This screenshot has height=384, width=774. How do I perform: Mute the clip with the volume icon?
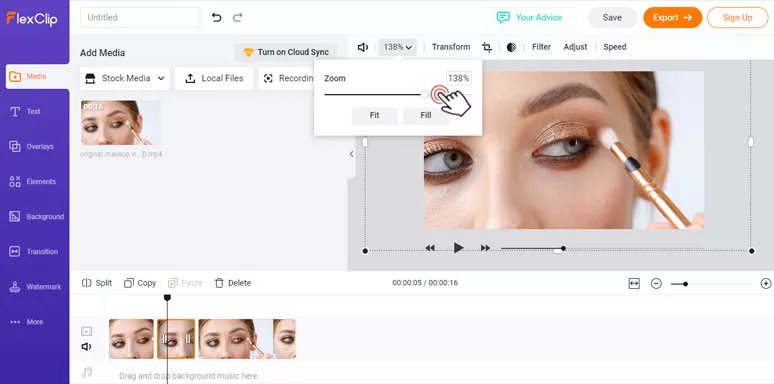pyautogui.click(x=363, y=47)
